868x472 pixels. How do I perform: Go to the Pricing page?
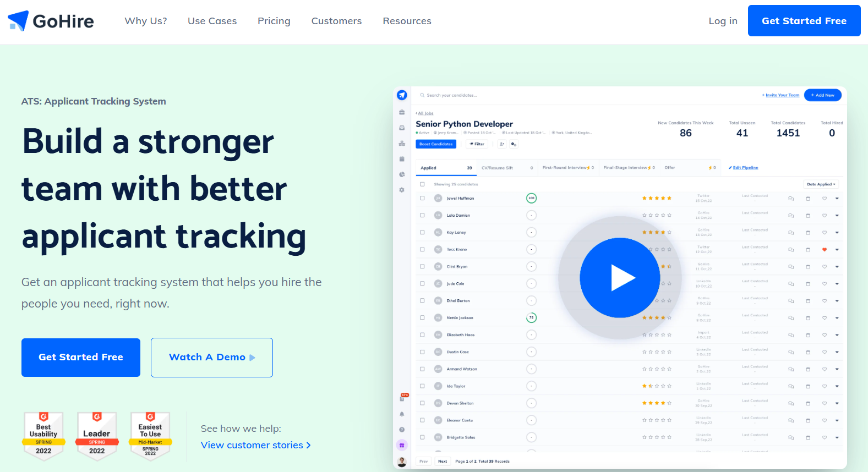click(274, 21)
